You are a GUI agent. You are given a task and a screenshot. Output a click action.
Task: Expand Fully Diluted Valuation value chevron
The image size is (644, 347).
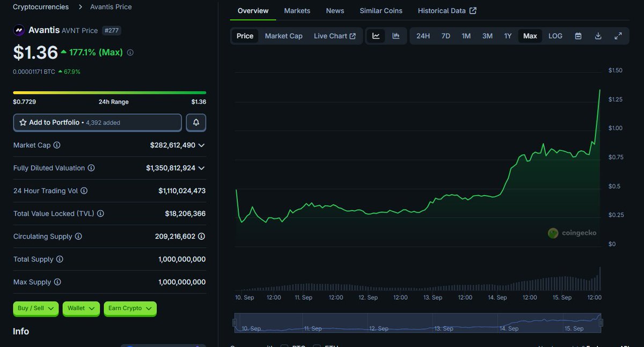point(201,168)
